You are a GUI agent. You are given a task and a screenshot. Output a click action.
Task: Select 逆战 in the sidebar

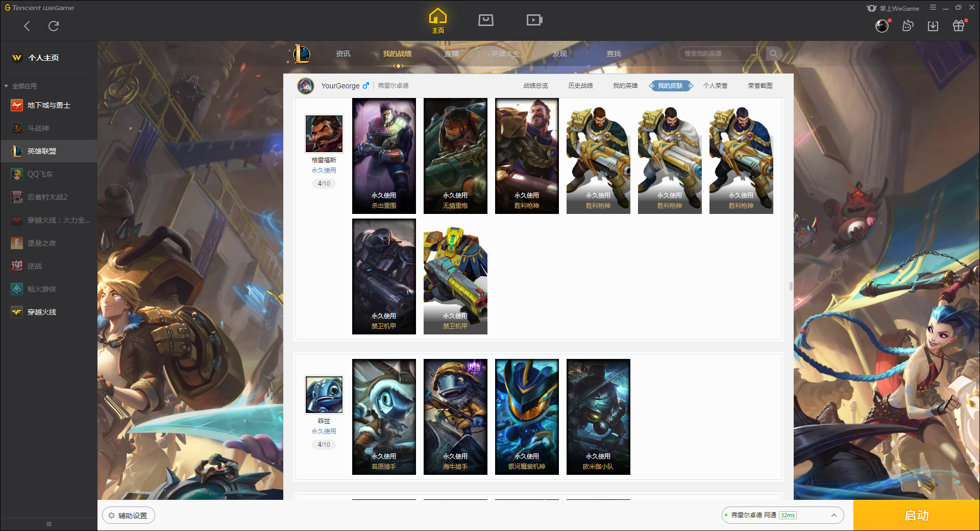48,266
